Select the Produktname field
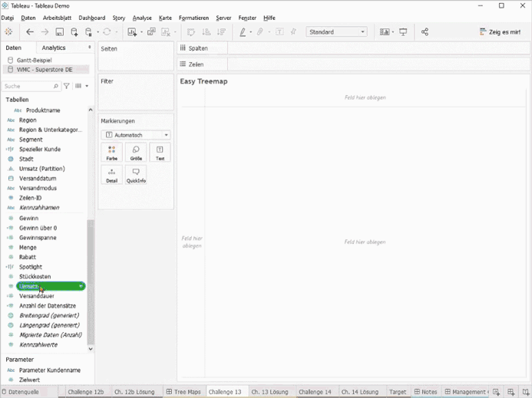 [43, 110]
